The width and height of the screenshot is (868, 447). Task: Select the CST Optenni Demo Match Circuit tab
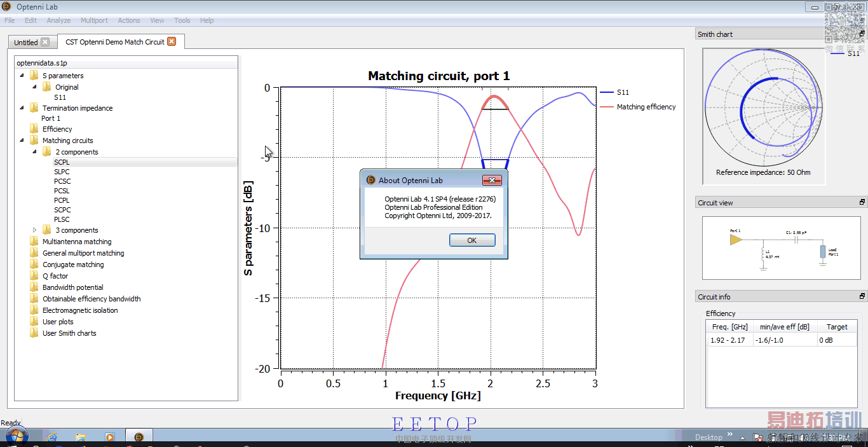121,41
